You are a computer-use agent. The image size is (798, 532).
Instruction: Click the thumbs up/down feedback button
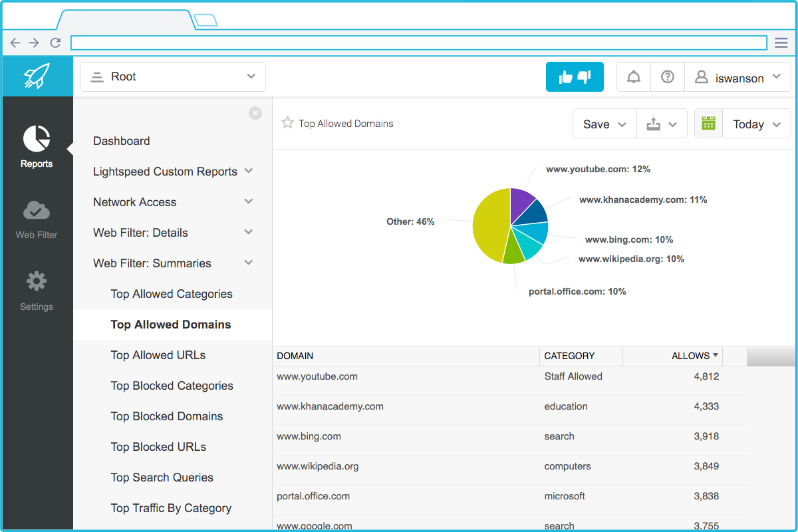pyautogui.click(x=575, y=77)
